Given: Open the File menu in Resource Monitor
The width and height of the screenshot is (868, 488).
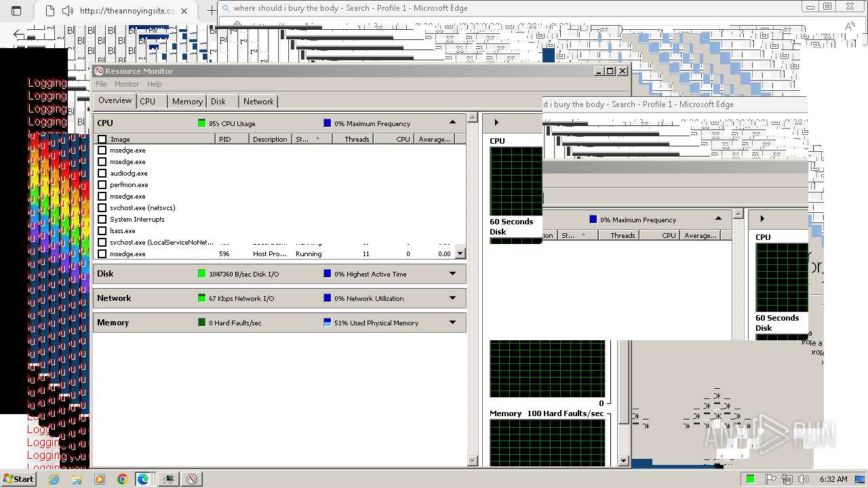Looking at the screenshot, I should [x=101, y=84].
